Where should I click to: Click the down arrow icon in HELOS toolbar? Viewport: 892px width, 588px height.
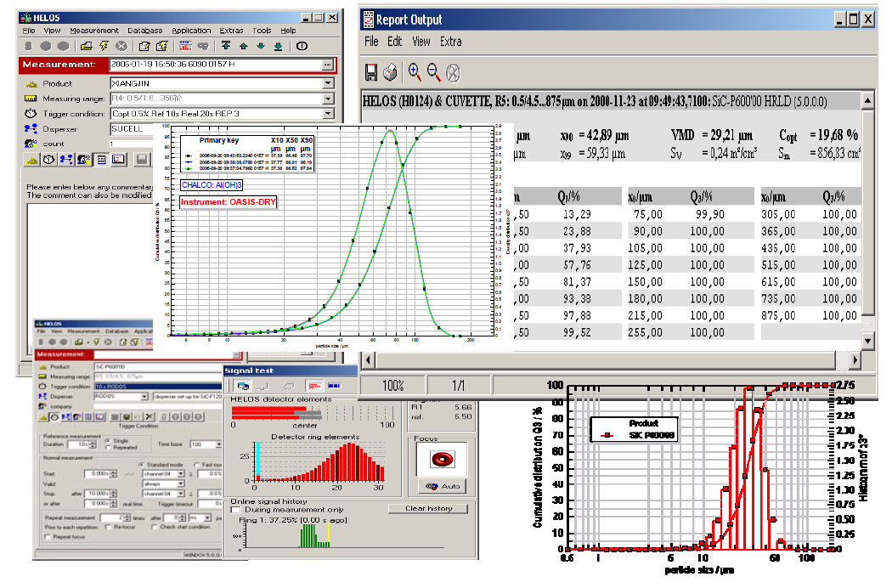[x=261, y=46]
